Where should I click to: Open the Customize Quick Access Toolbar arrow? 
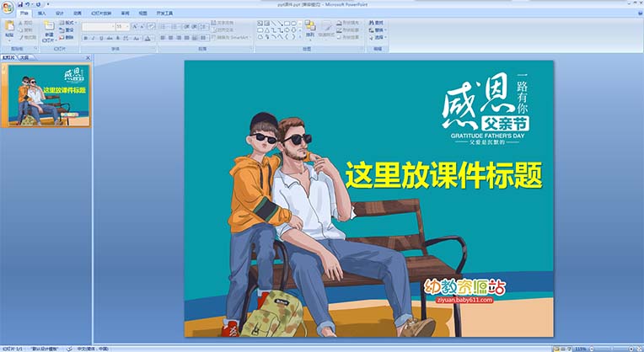[x=48, y=4]
